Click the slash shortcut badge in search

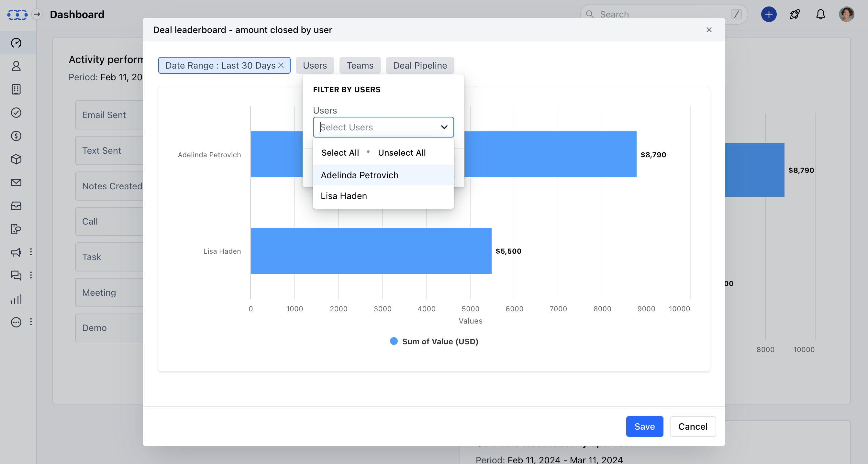pyautogui.click(x=737, y=14)
